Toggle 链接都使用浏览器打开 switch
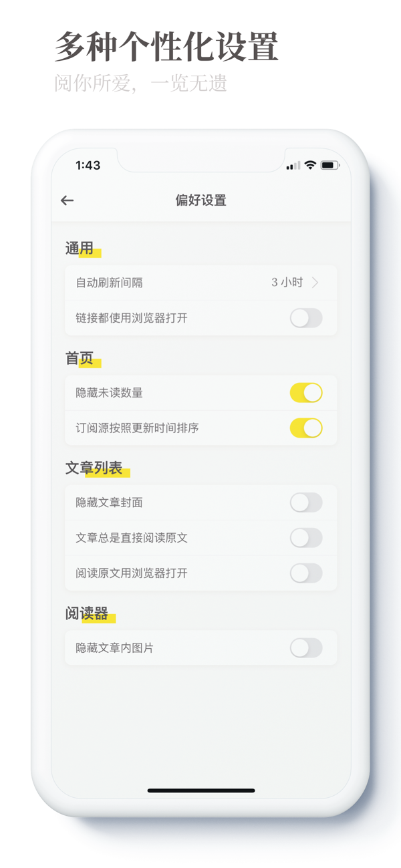This screenshot has width=401, height=868. 306,318
